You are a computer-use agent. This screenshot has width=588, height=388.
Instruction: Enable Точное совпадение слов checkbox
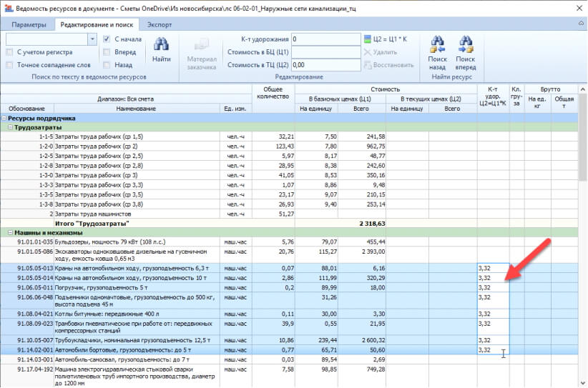point(9,65)
